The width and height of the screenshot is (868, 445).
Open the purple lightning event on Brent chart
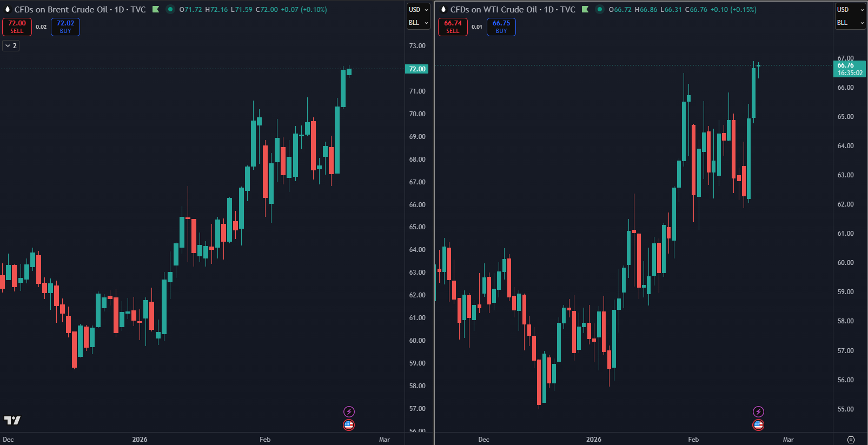349,411
